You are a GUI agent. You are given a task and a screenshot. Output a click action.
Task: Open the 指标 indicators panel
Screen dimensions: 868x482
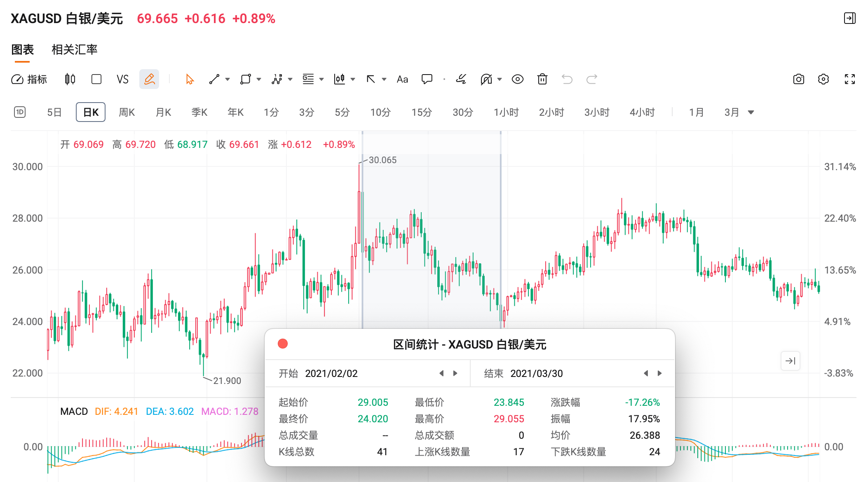pos(29,79)
